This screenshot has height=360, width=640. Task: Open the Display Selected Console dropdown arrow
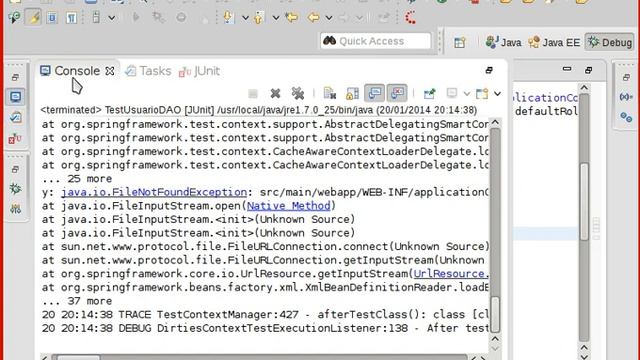pos(467,94)
